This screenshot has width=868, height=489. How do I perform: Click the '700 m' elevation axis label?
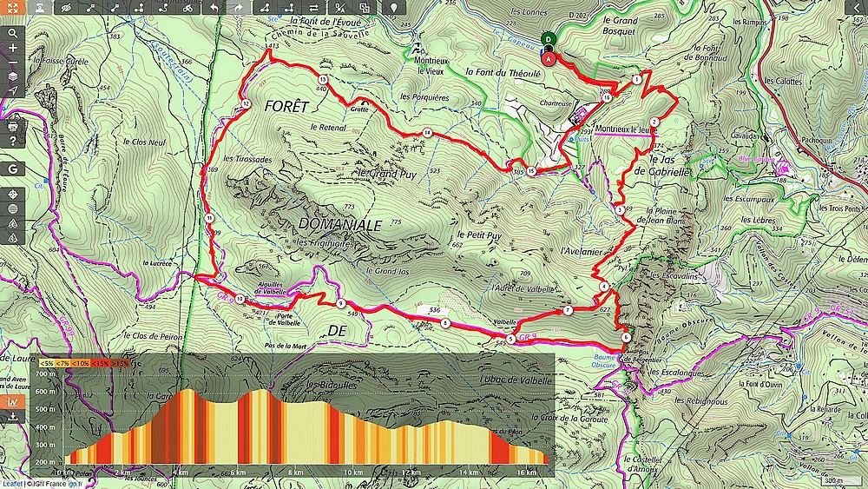45,374
